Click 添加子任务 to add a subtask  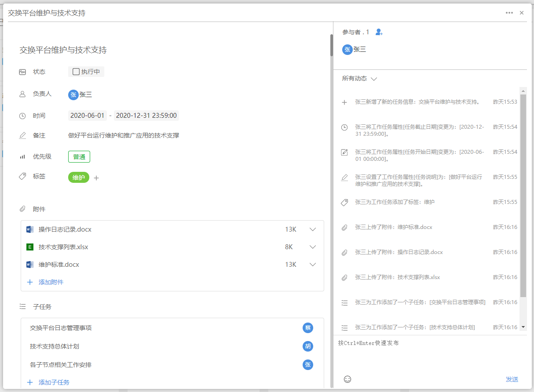click(x=54, y=382)
